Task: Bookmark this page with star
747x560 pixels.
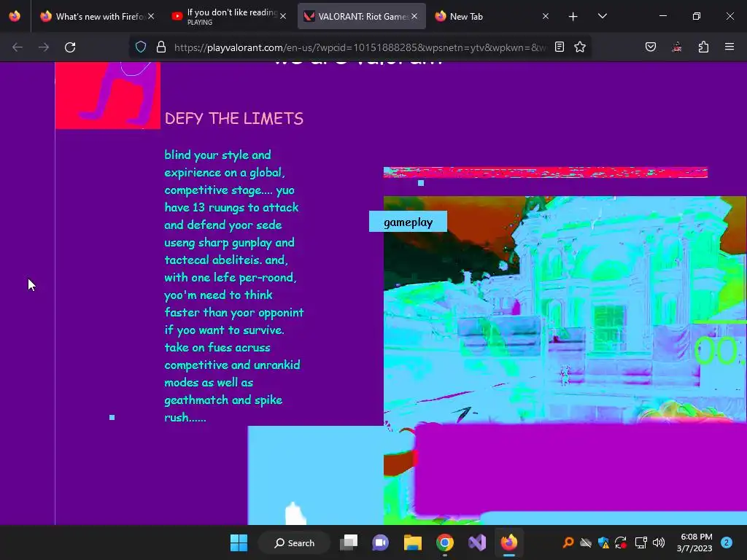Action: coord(580,47)
